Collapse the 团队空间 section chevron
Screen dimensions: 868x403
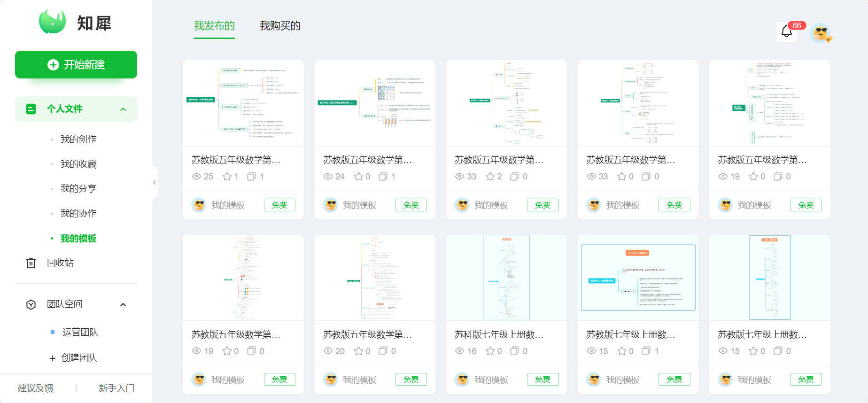pyautogui.click(x=123, y=304)
